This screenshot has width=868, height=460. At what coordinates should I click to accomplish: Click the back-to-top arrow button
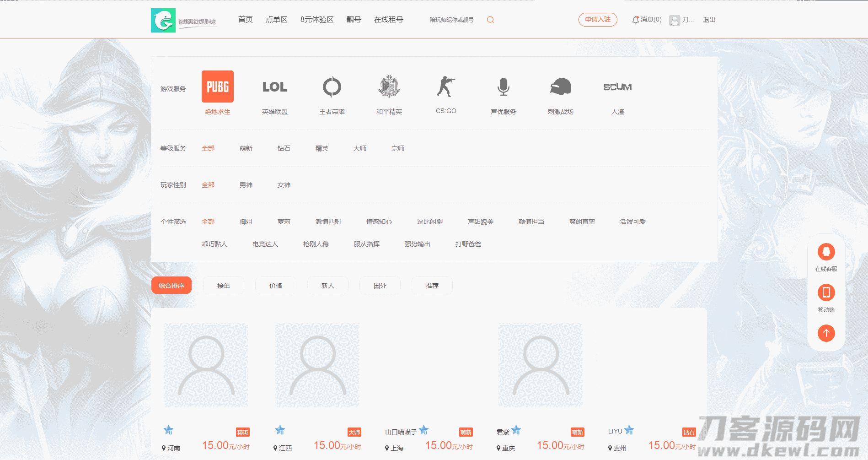point(826,333)
